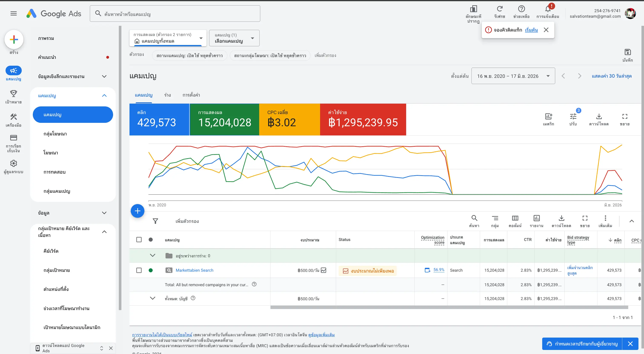This screenshot has width=644, height=354.
Task: Expand the อยู่ระหว่างการร่าง drafts row
Action: [x=152, y=255]
